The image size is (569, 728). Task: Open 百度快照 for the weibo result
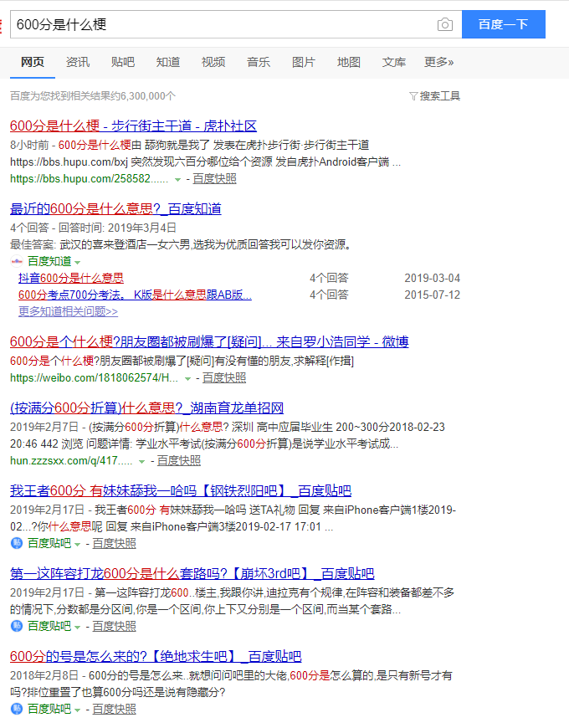(x=224, y=378)
